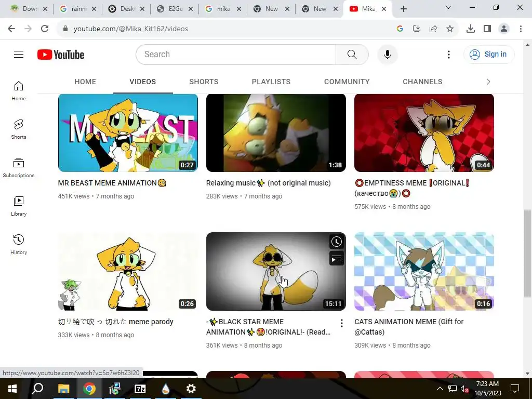Share this page icon in address bar
The width and height of the screenshot is (532, 399).
click(433, 29)
